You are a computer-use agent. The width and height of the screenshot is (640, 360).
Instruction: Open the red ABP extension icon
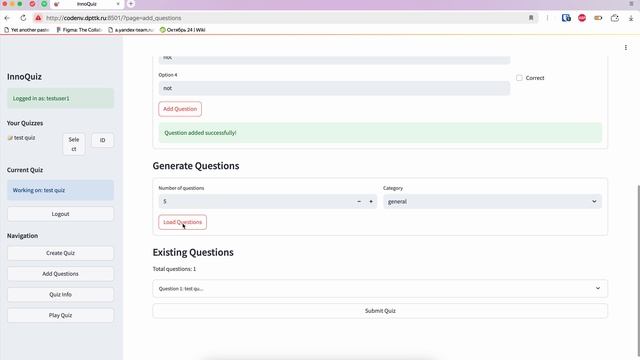click(582, 18)
